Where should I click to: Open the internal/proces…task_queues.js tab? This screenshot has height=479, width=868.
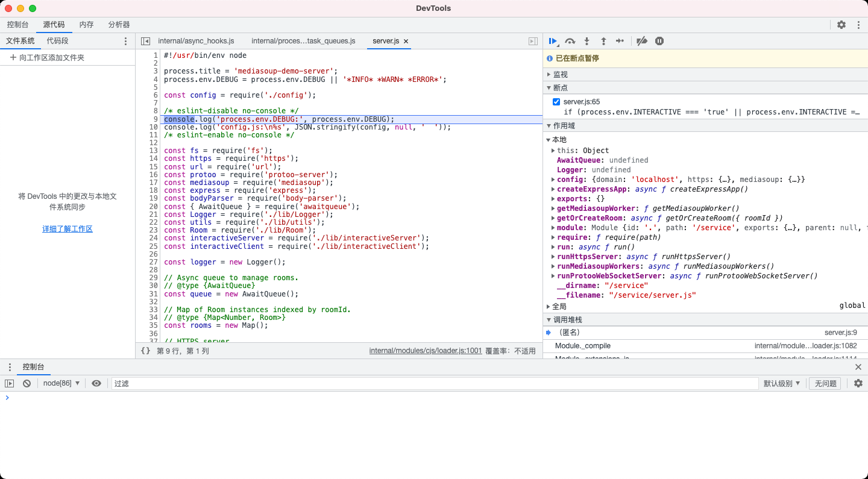point(303,41)
